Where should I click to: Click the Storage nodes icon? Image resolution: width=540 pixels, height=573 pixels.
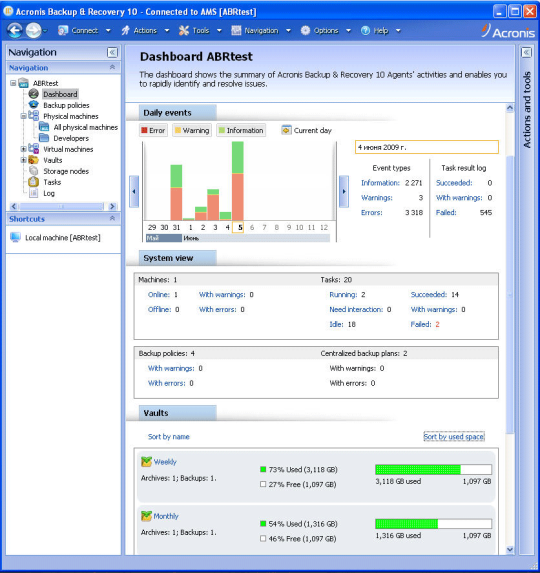34,171
